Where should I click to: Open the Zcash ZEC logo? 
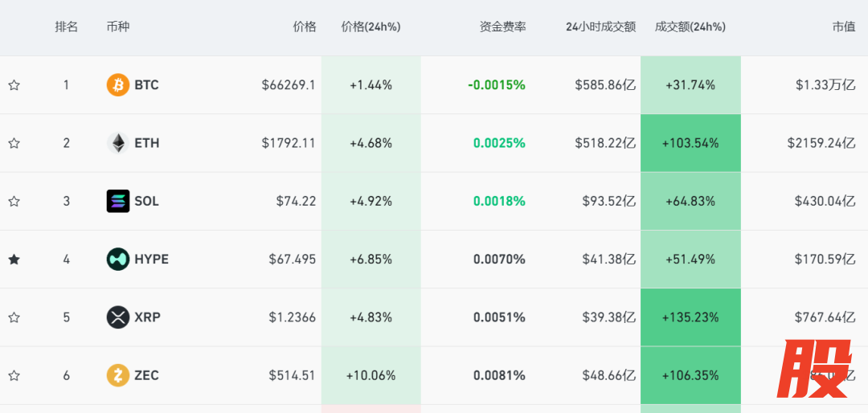point(118,375)
